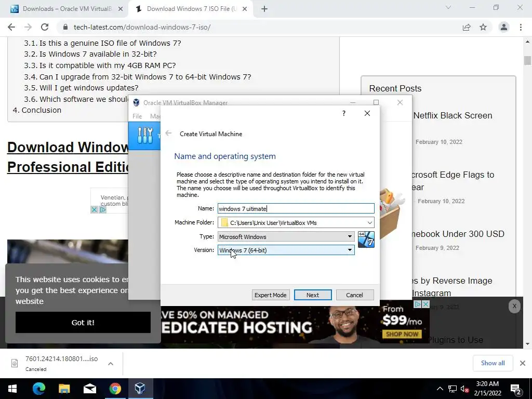Click the page vertical scrollbar thumb
This screenshot has height=399, width=532.
527,60
